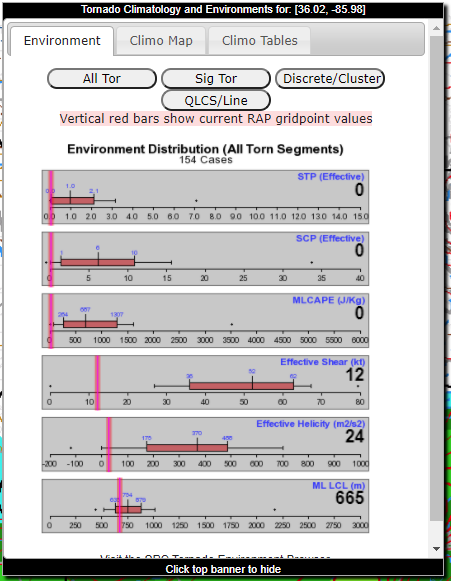Click the vertical scrollbar thumb
Image resolution: width=451 pixels, height=581 pixels.
point(436,278)
